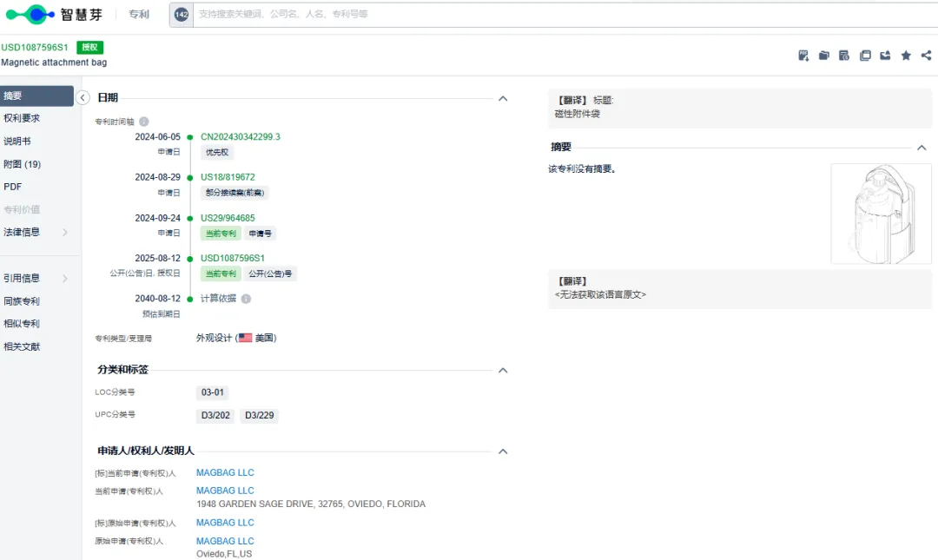Click the folder icon in top toolbar
The image size is (938, 560).
pyautogui.click(x=824, y=56)
